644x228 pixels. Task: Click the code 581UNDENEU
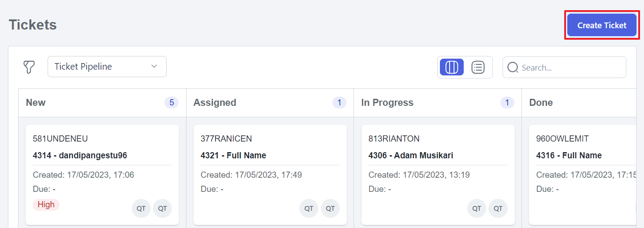click(60, 138)
